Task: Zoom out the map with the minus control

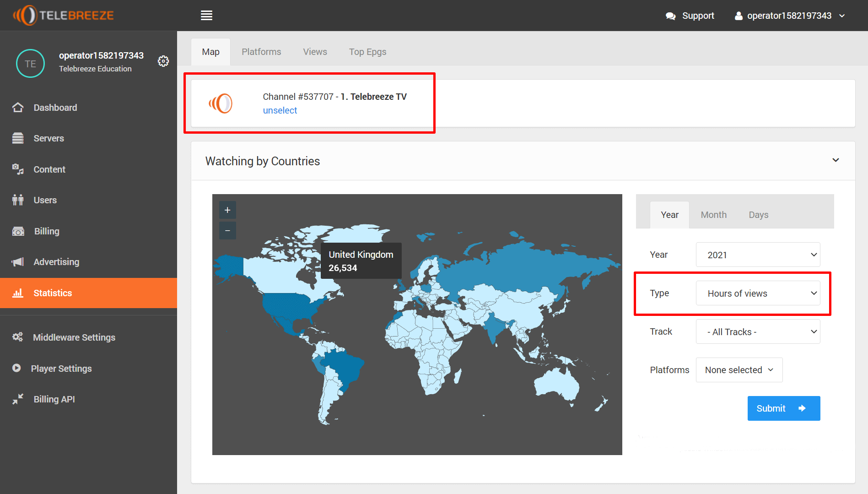Action: 227,230
